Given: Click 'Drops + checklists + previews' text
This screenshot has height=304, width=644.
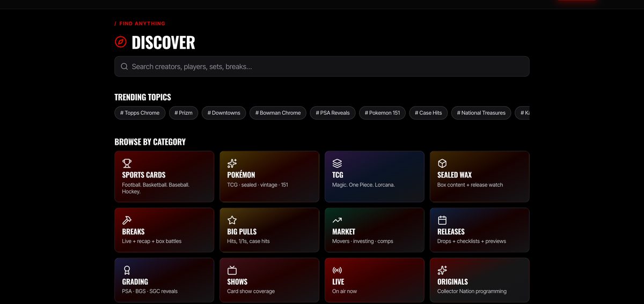Looking at the screenshot, I should pos(472,241).
